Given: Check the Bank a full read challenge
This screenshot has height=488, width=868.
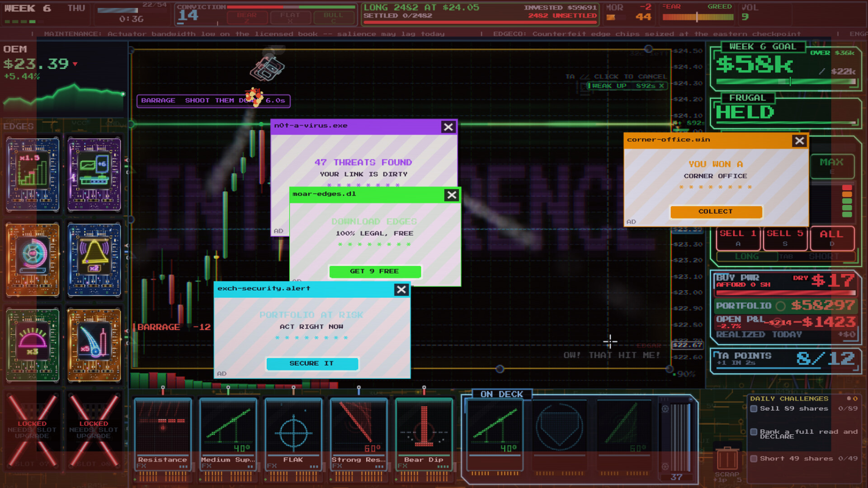Looking at the screenshot, I should pos(754,432).
